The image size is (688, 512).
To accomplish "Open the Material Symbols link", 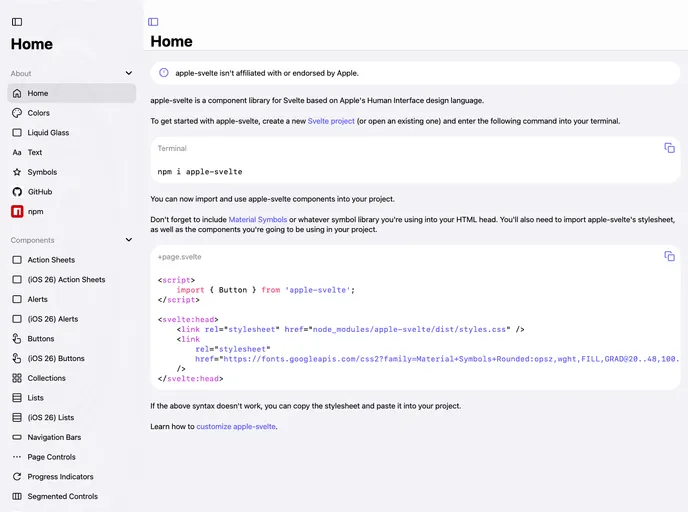I will click(258, 219).
